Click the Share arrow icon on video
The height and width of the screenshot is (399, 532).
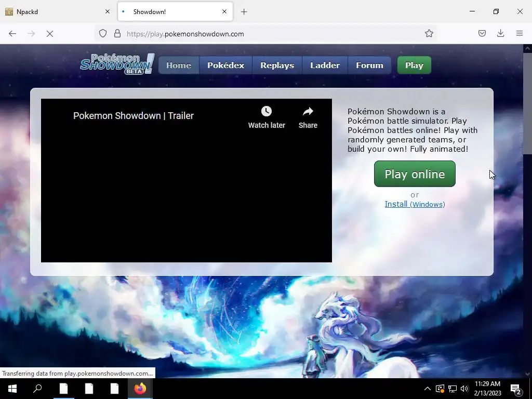(x=308, y=111)
